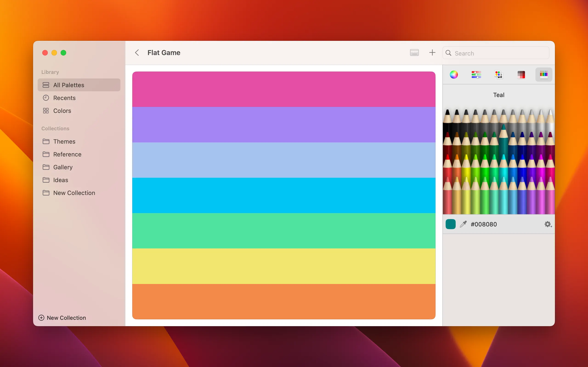Go back with the chevron arrow
Screen dimensions: 588x367
tap(137, 53)
